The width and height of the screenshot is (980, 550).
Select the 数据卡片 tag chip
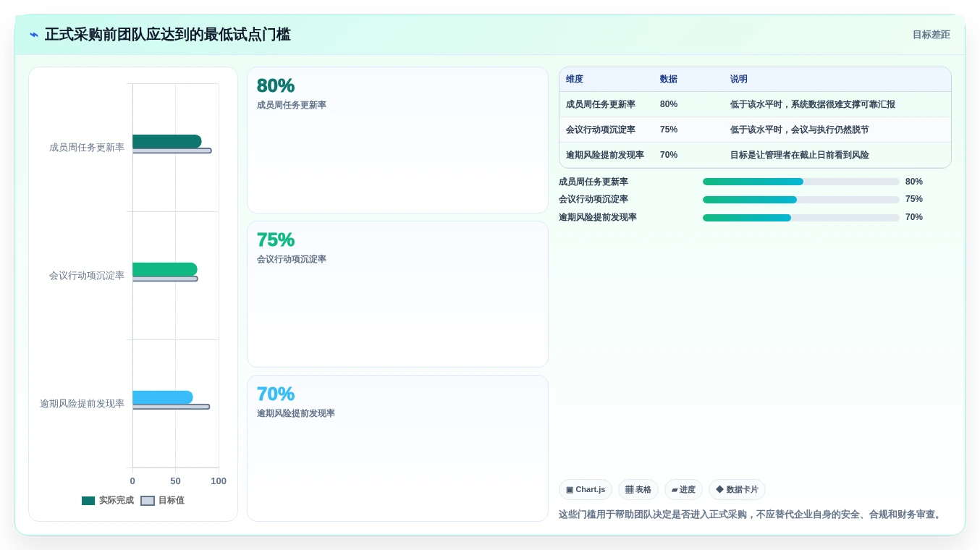pyautogui.click(x=737, y=490)
